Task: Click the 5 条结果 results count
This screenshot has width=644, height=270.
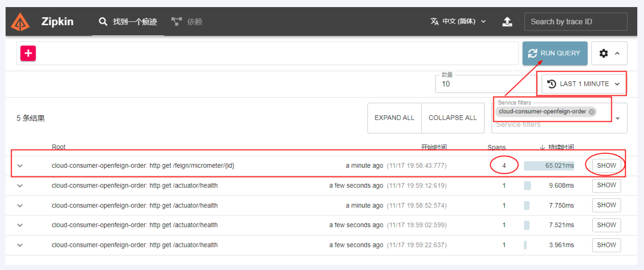Action: click(31, 118)
